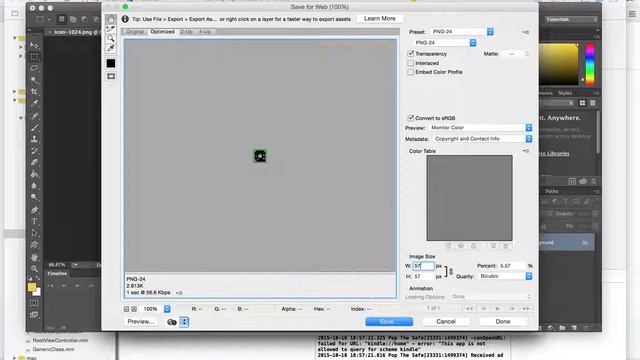Viewport: 640px width, 360px height.
Task: Open the Preview Monitor Color dropdown
Action: pos(480,128)
